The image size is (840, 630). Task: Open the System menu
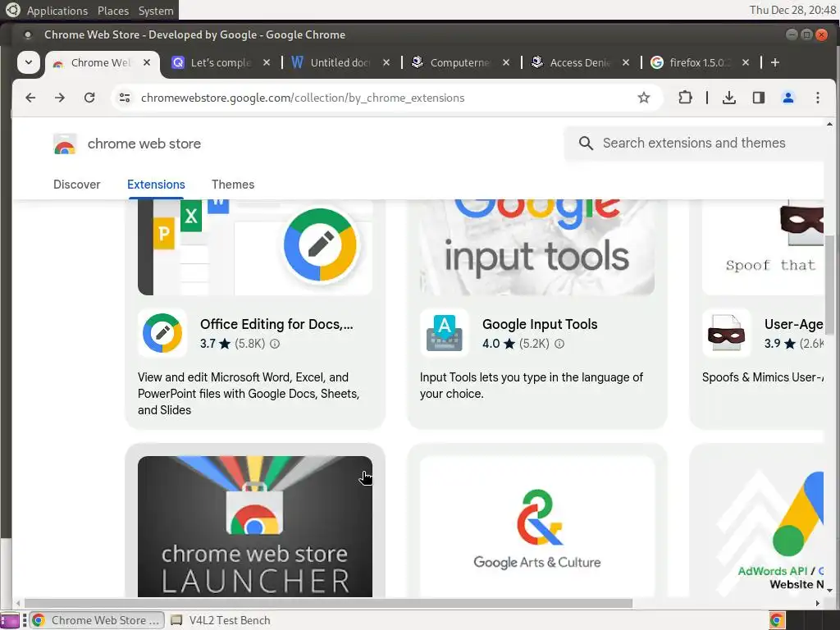(156, 11)
